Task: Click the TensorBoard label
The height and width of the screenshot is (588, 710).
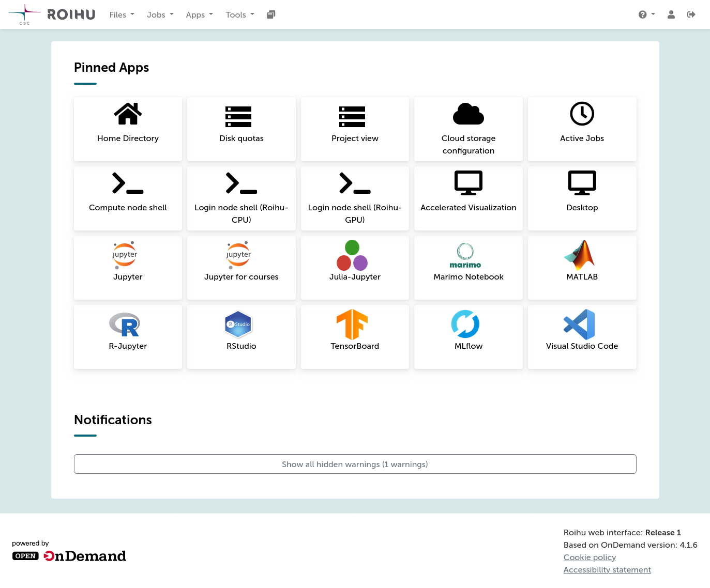Action: pos(355,346)
